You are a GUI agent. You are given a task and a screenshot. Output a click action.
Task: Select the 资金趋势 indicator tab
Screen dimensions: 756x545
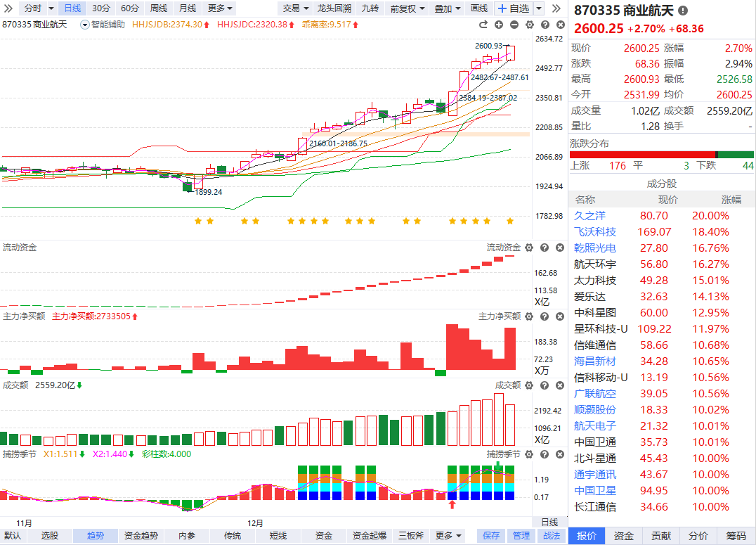coord(141,536)
